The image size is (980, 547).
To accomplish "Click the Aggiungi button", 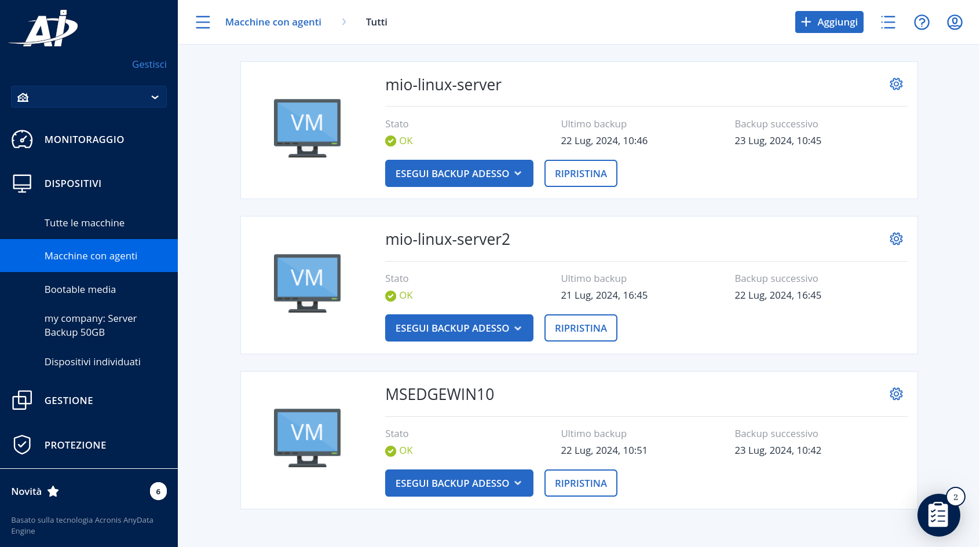I will 829,22.
